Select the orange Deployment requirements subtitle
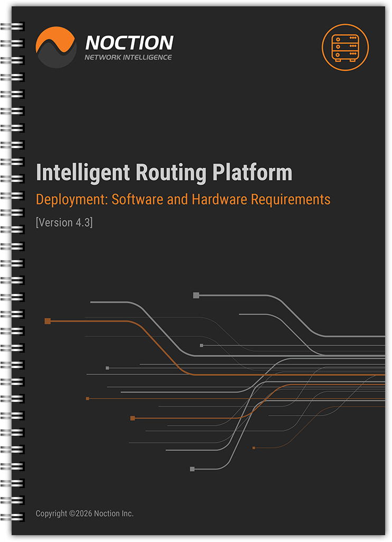Image resolution: width=392 pixels, height=542 pixels. click(183, 199)
